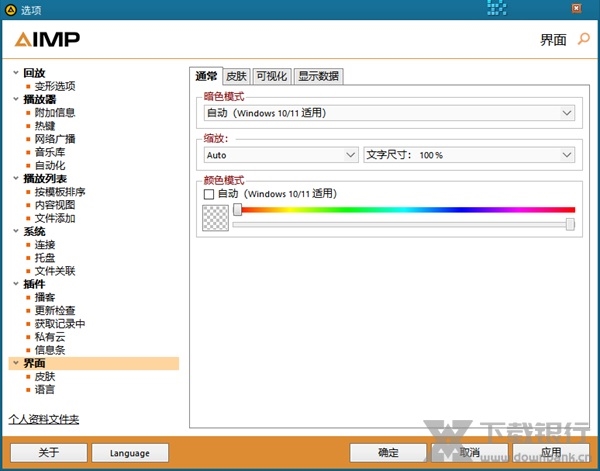Switch to the 可视化 tab

tap(272, 76)
